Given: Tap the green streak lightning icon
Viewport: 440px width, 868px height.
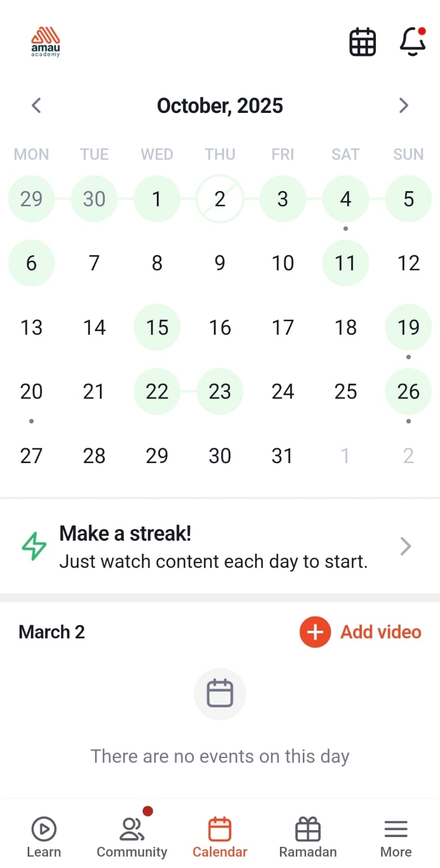Looking at the screenshot, I should (x=34, y=546).
